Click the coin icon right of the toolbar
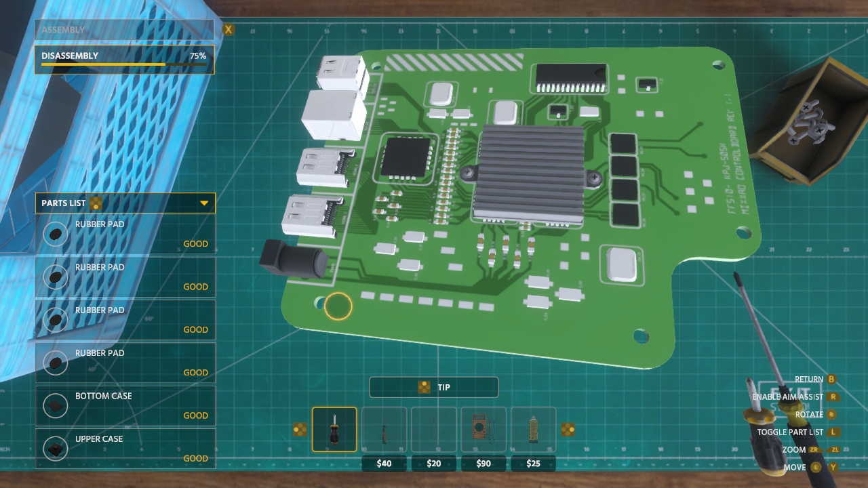This screenshot has height=488, width=868. (x=568, y=428)
